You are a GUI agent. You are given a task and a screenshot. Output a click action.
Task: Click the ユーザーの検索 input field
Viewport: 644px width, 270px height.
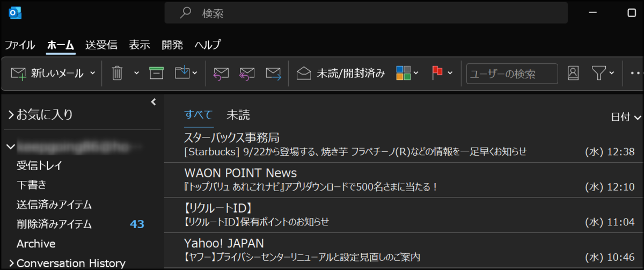tap(512, 74)
